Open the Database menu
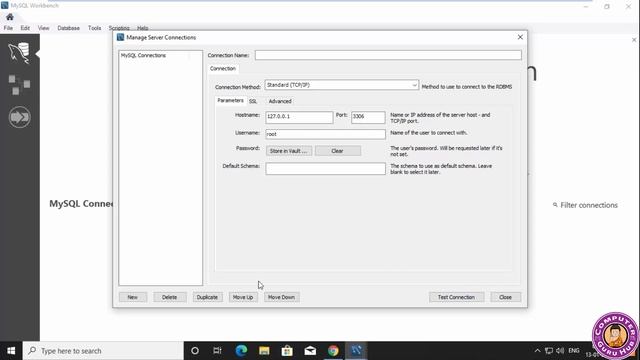640x360 pixels. 69,28
